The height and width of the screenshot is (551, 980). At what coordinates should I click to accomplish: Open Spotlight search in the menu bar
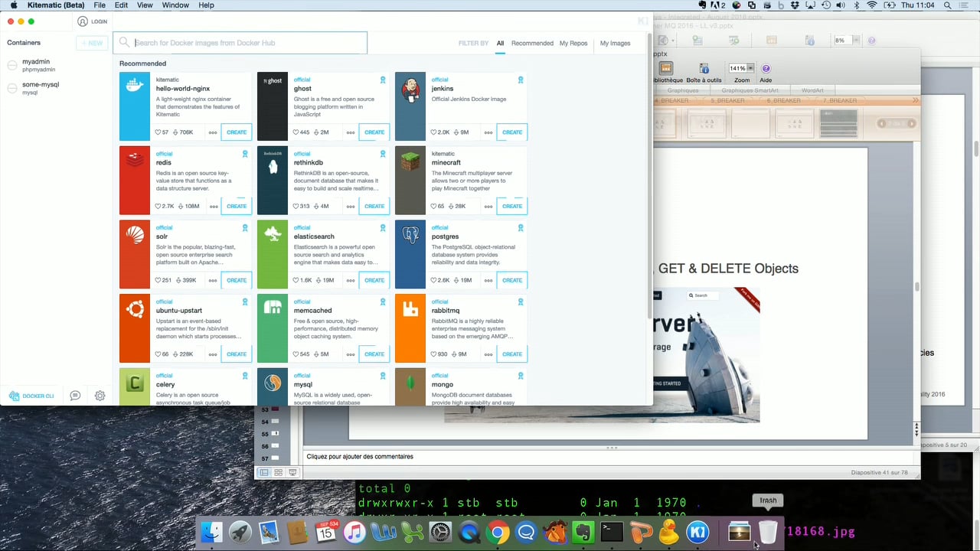coord(949,5)
